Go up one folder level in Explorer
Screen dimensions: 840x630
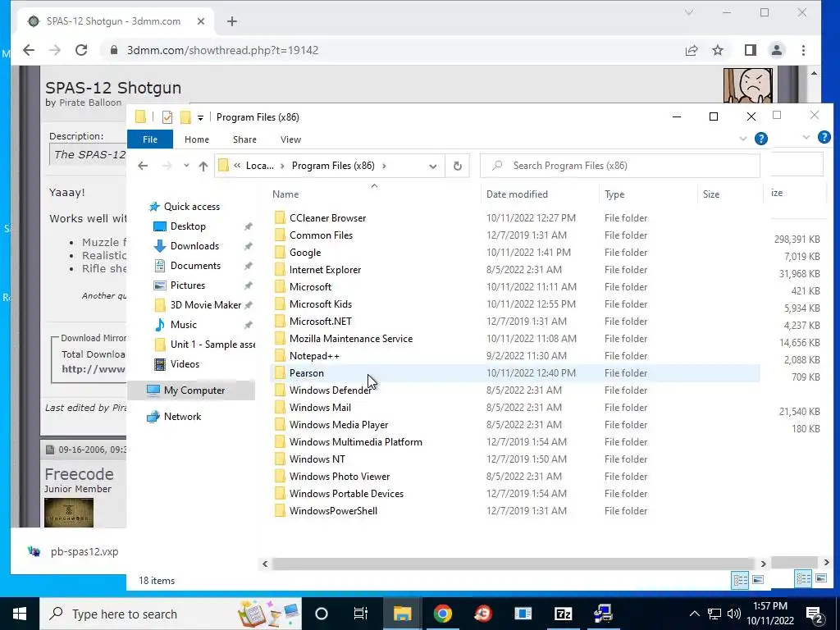203,166
